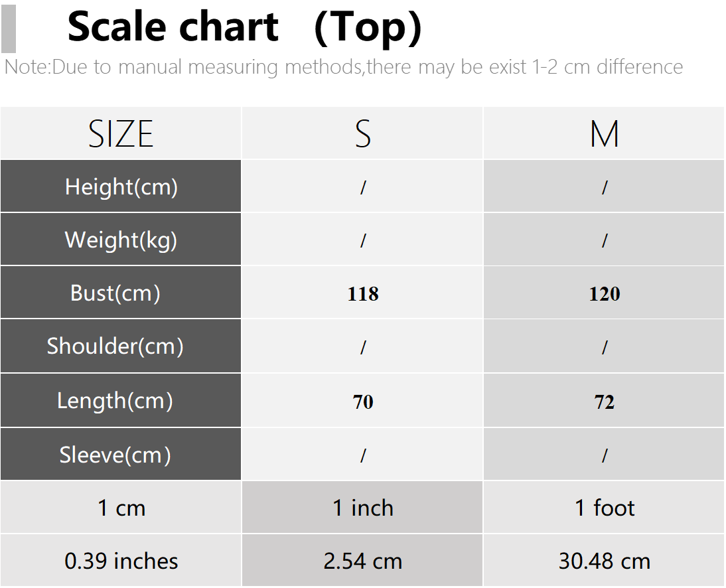Select the length value 70 for size S

362,401
